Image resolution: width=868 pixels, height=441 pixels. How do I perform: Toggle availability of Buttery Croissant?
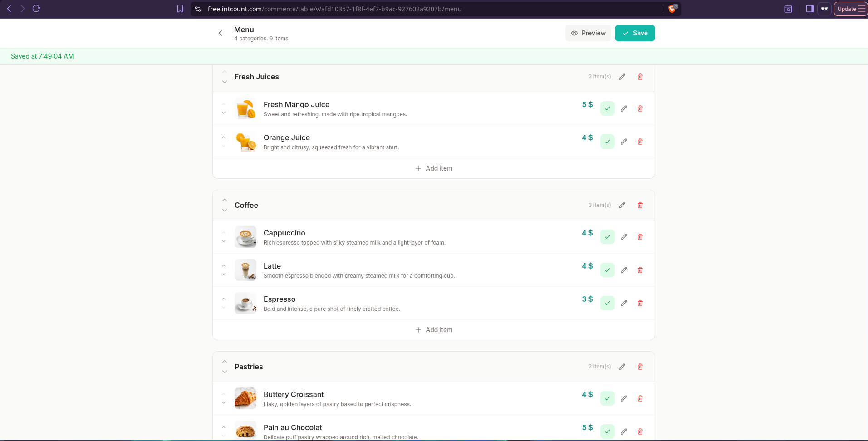tap(608, 398)
